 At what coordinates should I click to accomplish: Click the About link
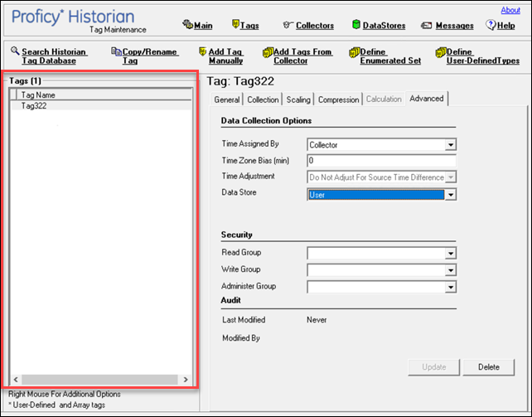pyautogui.click(x=510, y=10)
